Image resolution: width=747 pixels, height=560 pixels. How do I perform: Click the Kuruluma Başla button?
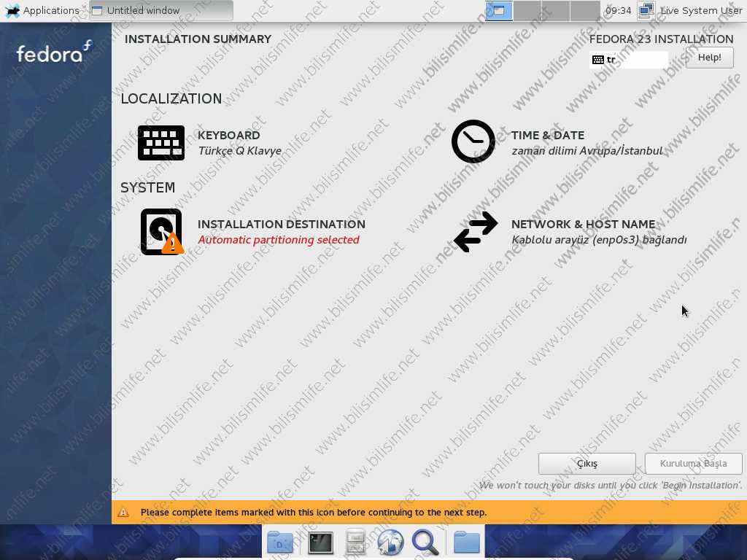point(693,463)
